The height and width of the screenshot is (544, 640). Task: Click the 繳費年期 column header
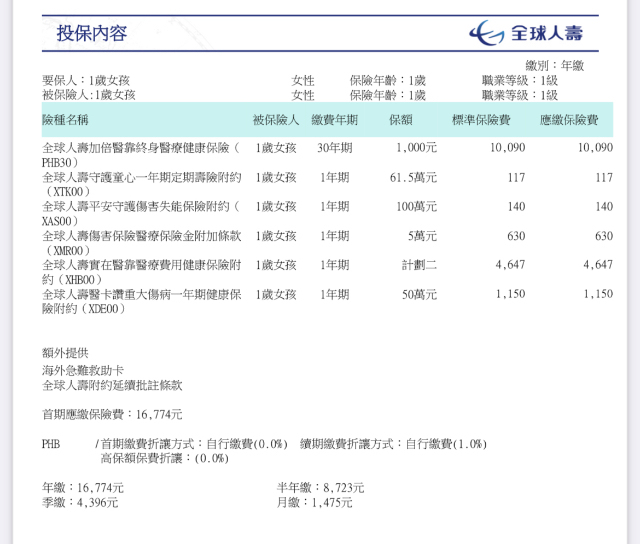tap(334, 120)
